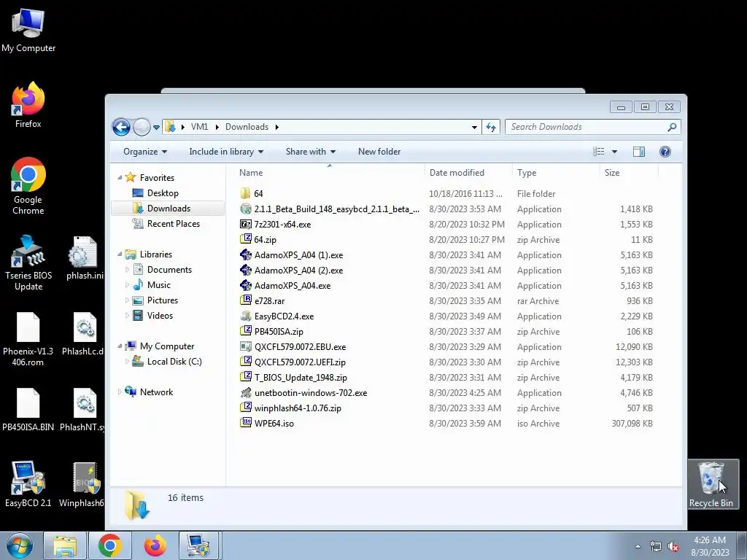Image resolution: width=747 pixels, height=560 pixels.
Task: Click Downloads in the address breadcrumb
Action: (x=247, y=127)
